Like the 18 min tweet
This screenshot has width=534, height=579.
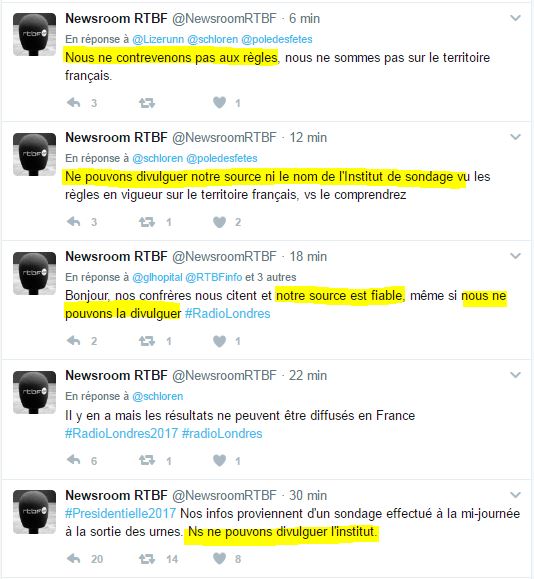[219, 341]
